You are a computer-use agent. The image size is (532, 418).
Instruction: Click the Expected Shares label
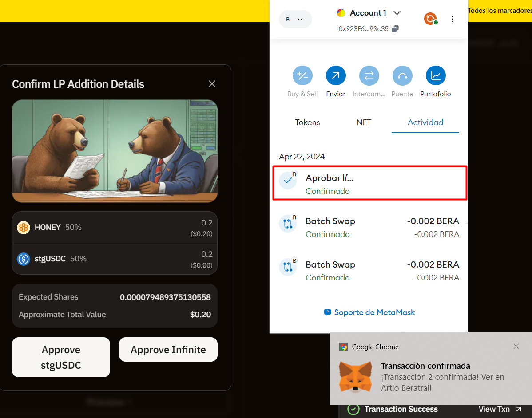tap(48, 297)
